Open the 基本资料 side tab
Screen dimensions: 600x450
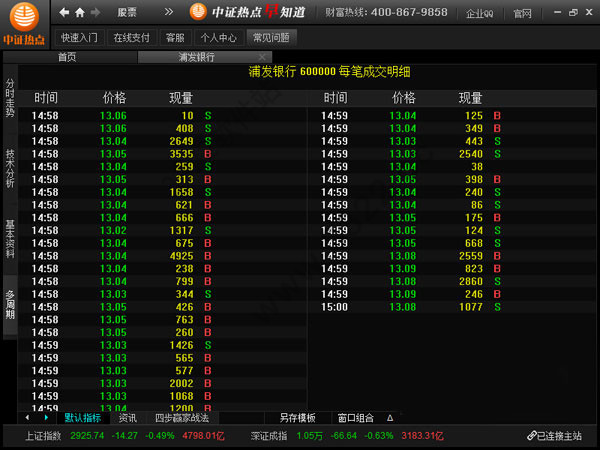pos(10,239)
